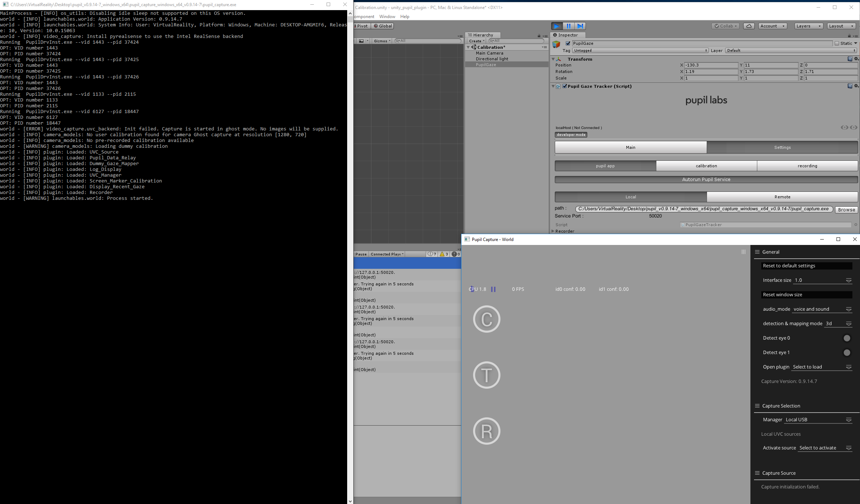Toggle Detect eye 1 switch
The image size is (860, 504).
(847, 353)
